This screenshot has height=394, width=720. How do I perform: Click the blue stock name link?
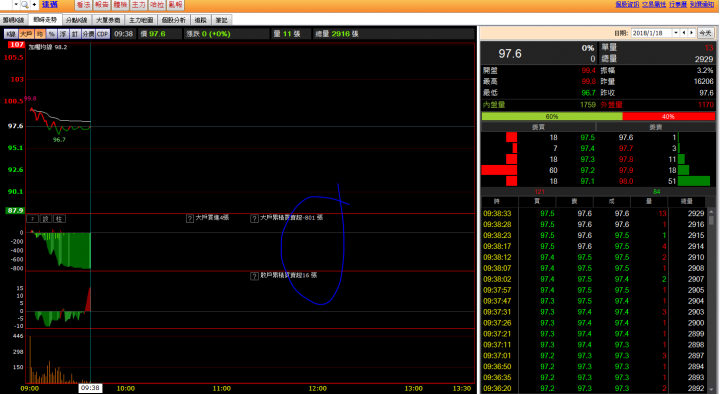point(50,5)
